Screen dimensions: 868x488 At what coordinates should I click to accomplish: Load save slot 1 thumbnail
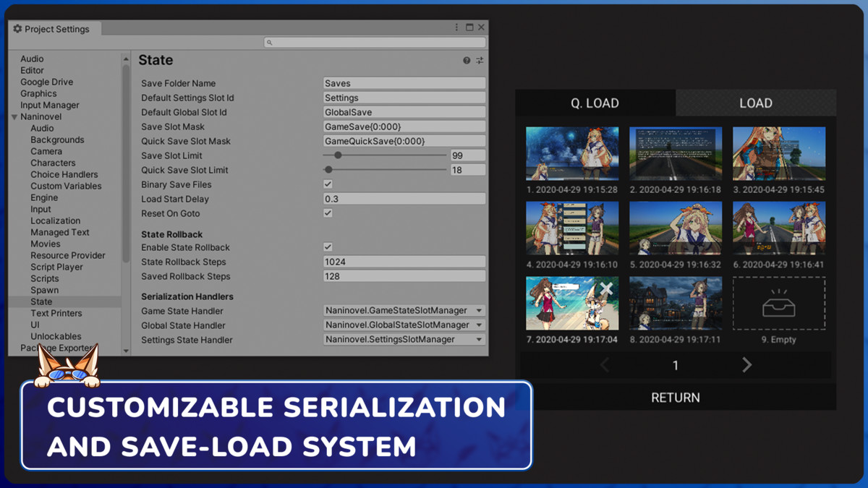click(x=572, y=153)
